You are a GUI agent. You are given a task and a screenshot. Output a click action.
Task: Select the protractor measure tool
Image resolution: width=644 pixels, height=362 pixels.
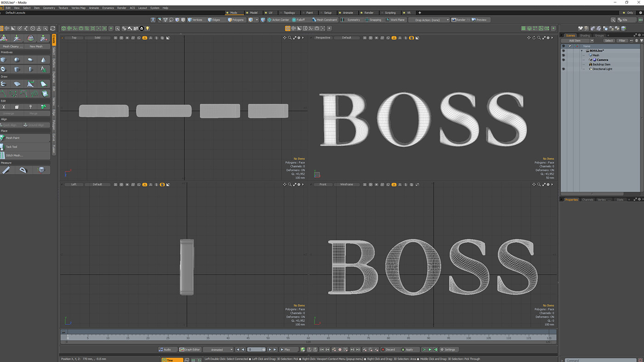coord(23,170)
